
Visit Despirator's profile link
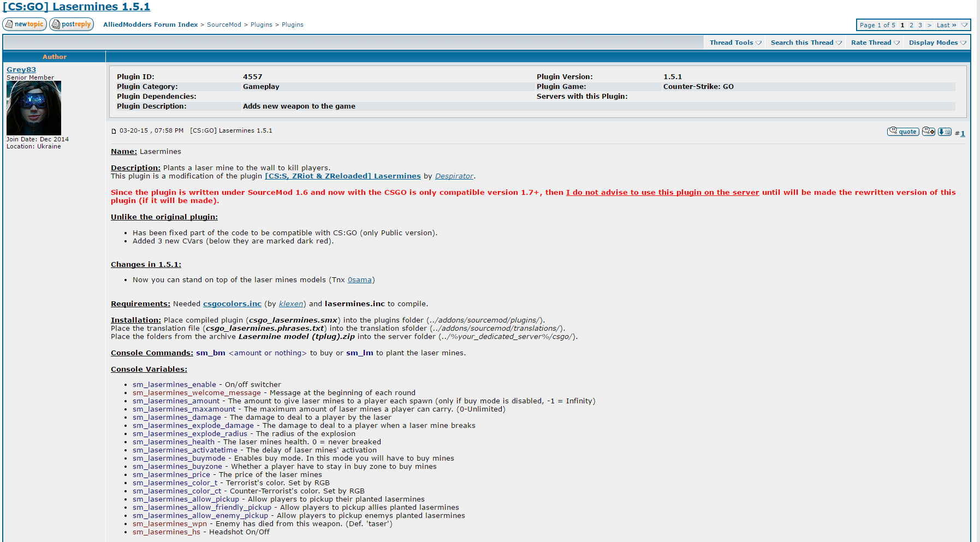pos(454,176)
